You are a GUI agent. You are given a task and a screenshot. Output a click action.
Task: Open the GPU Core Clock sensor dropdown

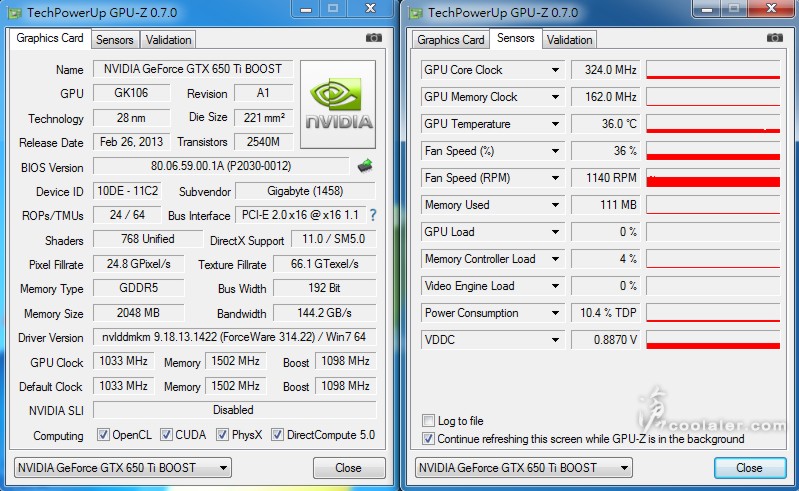(x=555, y=70)
